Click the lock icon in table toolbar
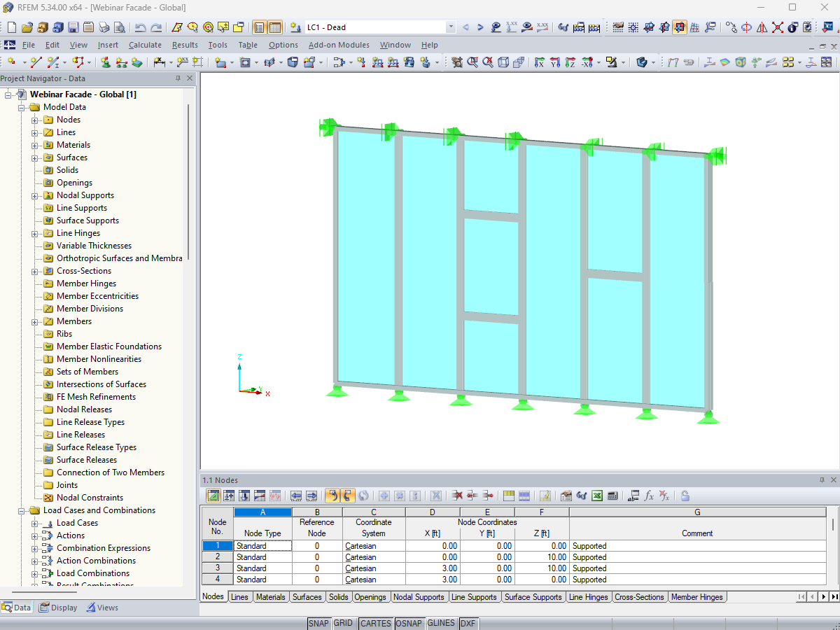Image resolution: width=840 pixels, height=630 pixels. [685, 496]
